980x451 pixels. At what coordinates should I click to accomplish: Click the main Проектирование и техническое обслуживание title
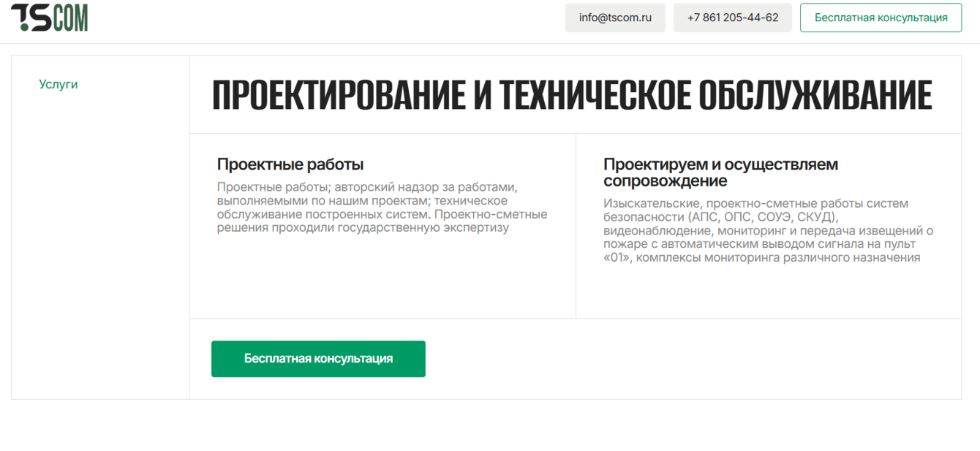coord(572,96)
